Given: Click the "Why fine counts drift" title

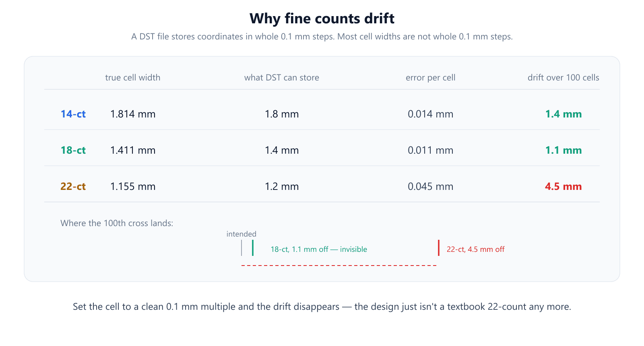Looking at the screenshot, I should [322, 19].
